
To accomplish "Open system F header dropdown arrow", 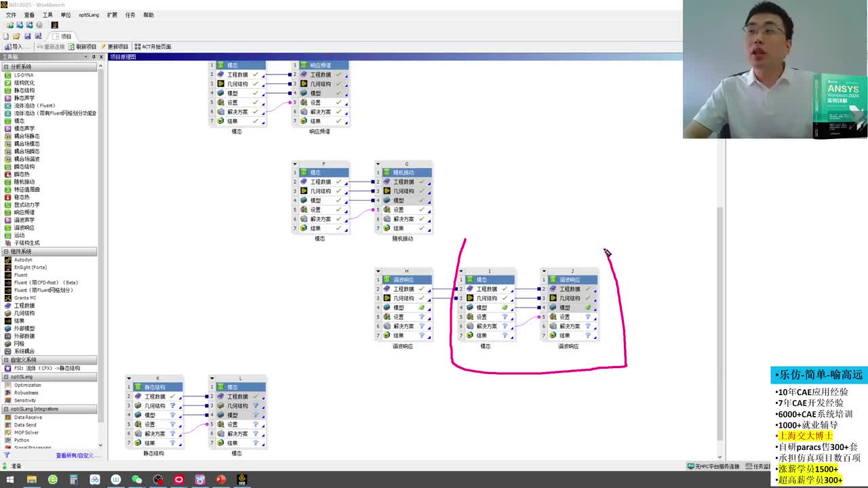I will pos(295,164).
